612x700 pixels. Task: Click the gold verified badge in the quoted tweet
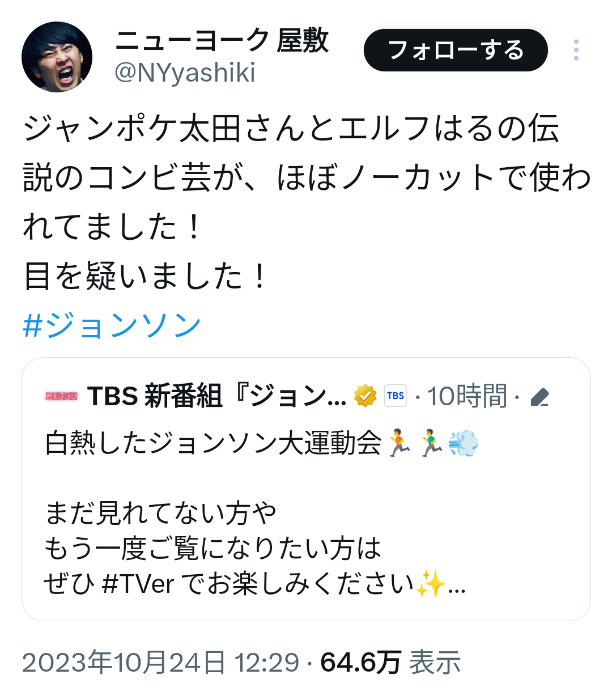pos(365,396)
